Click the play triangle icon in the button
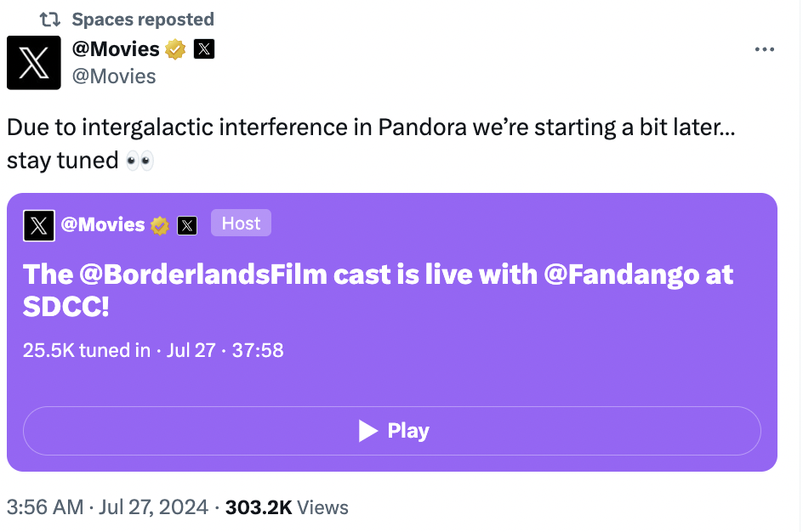Screen dimensions: 803x532 tap(368, 431)
